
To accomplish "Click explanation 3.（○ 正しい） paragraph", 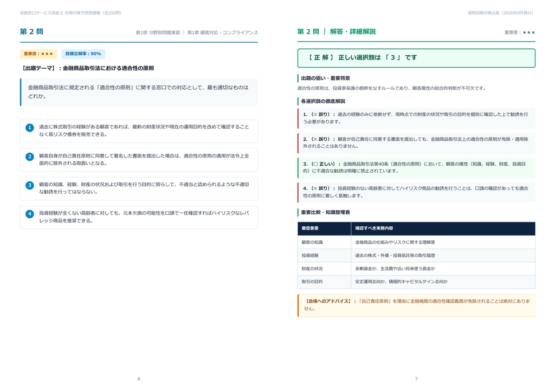I will pyautogui.click(x=416, y=167).
